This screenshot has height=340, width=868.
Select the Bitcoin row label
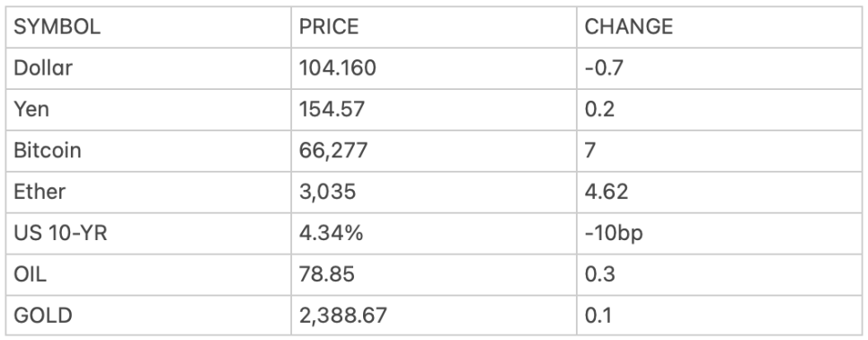pos(148,150)
